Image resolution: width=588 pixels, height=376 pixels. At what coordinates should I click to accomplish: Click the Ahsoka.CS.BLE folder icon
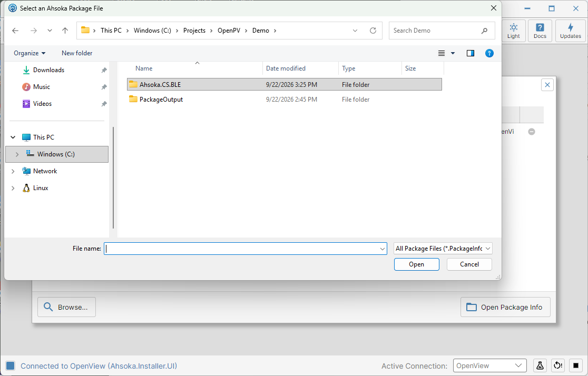(133, 84)
